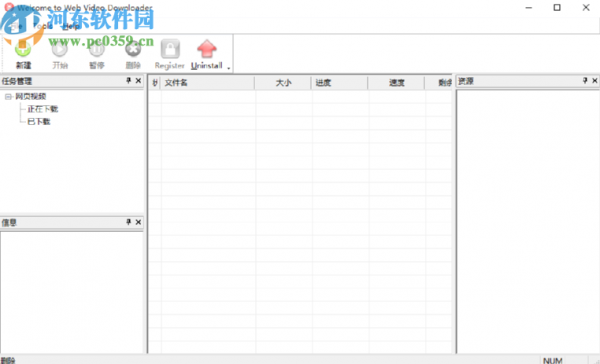
Task: Click the 新建 (New) toolbar icon
Action: tap(23, 49)
